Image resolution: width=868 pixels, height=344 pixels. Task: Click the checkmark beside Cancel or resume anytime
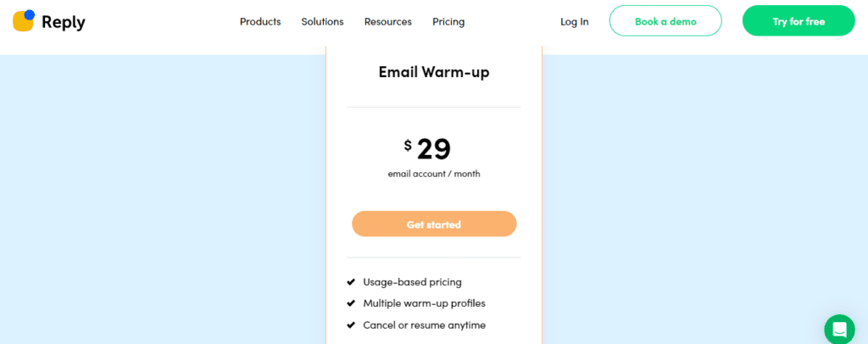pyautogui.click(x=350, y=325)
